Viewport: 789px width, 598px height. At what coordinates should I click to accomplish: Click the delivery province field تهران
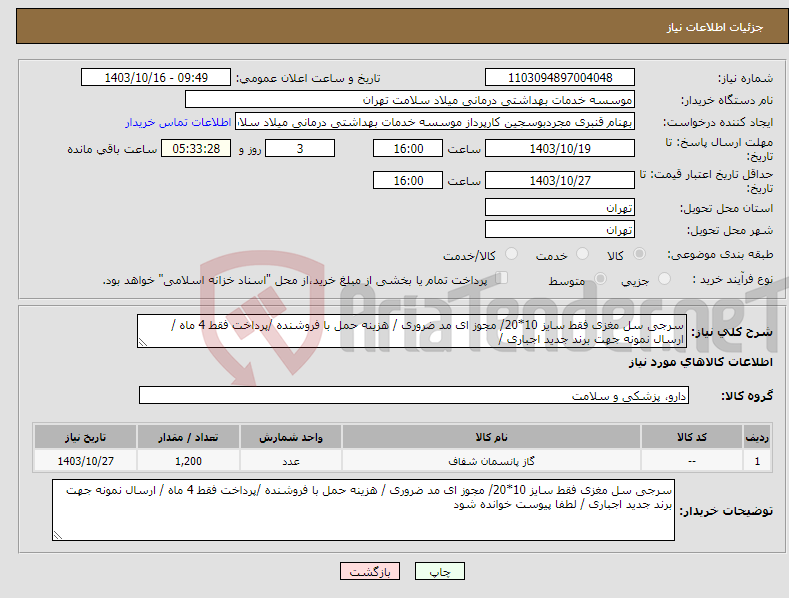pos(560,207)
